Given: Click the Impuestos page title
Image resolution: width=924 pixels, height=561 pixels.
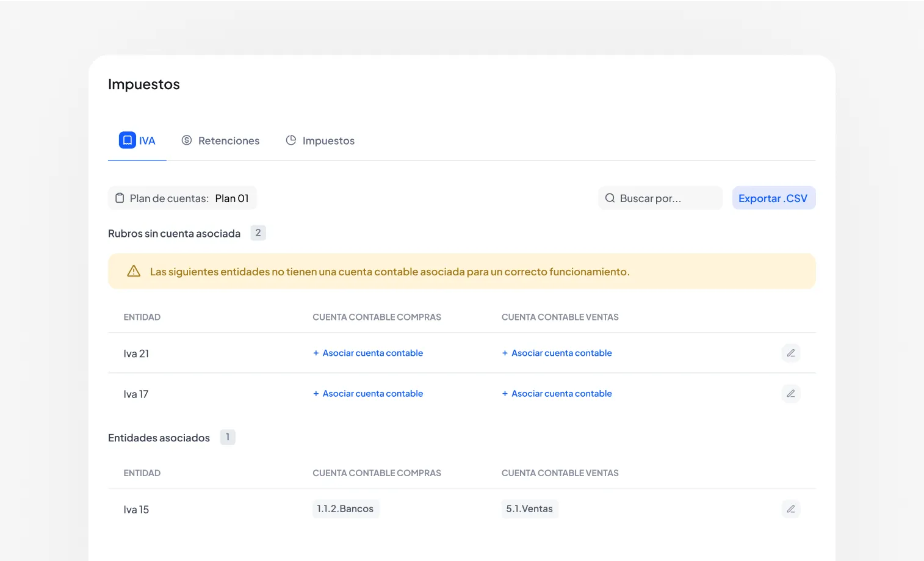Looking at the screenshot, I should coord(144,84).
